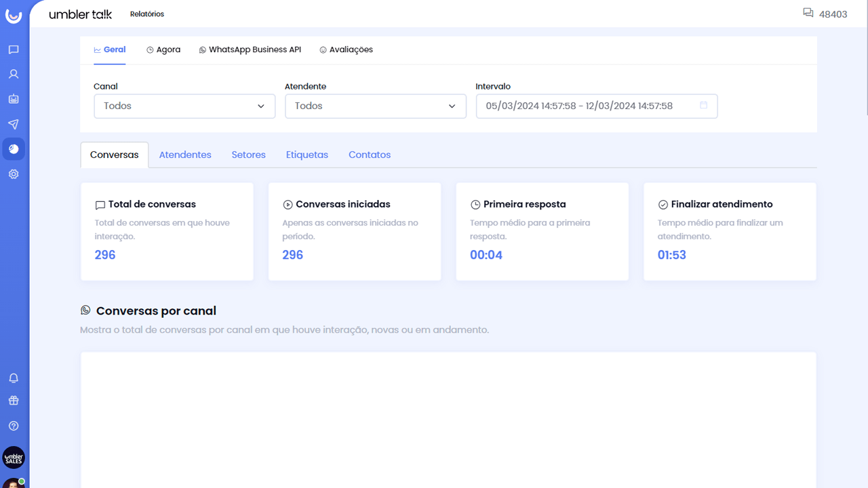868x488 pixels.
Task: Open the send campaigns paper plane icon
Action: click(x=14, y=124)
